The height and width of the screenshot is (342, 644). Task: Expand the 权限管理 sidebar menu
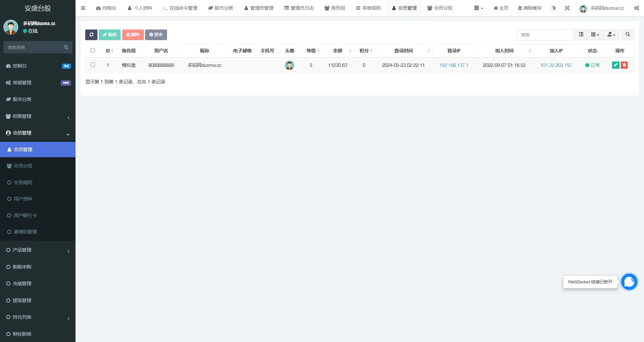[38, 116]
